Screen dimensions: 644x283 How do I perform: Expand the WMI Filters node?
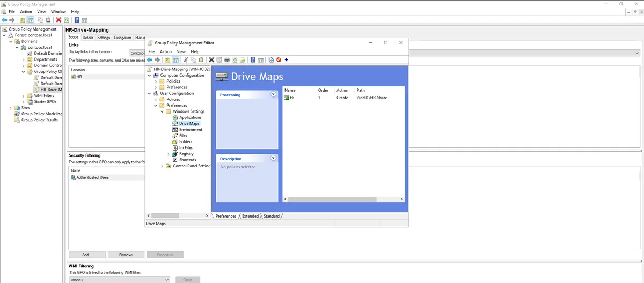[x=24, y=95]
